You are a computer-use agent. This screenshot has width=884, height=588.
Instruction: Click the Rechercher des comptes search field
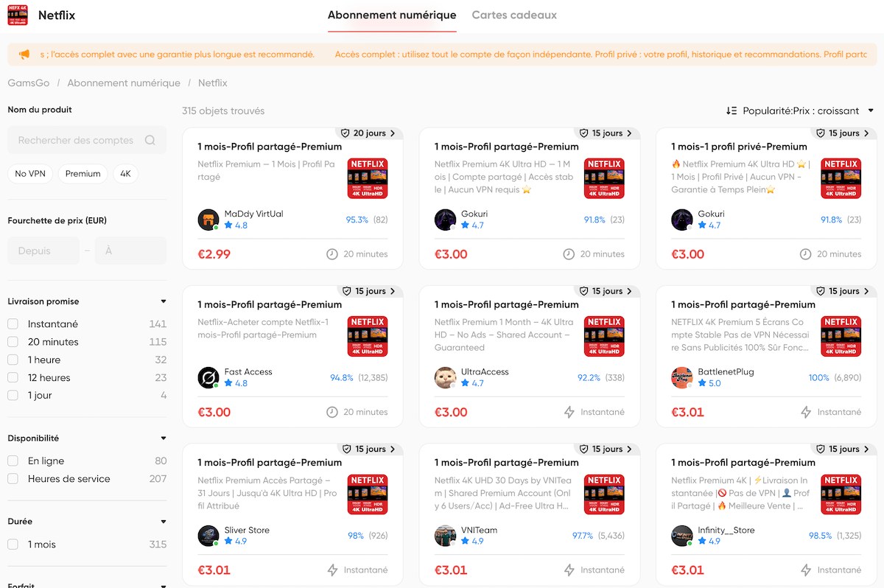87,140
